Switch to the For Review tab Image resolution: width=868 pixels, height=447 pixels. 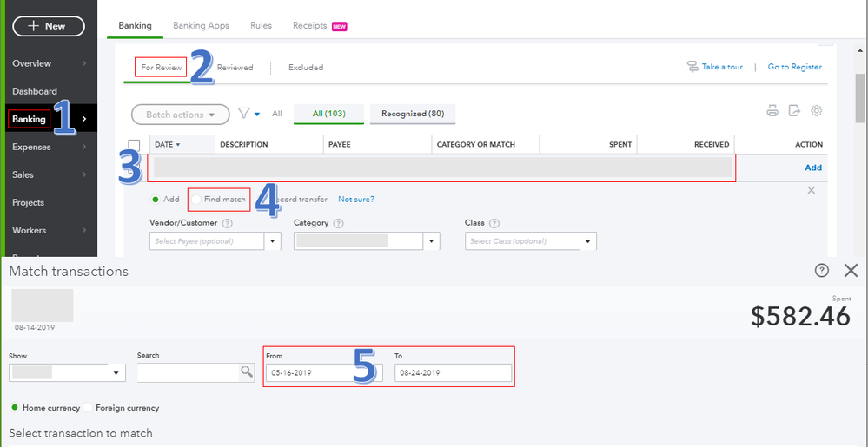tap(161, 68)
